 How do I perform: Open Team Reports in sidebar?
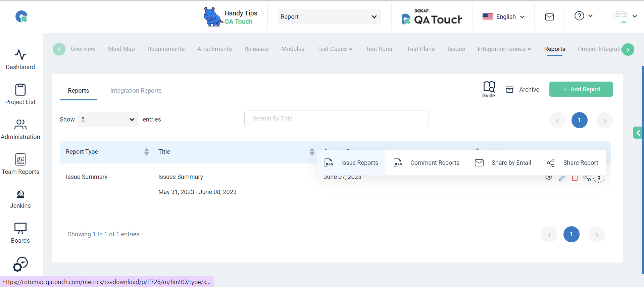[x=20, y=164]
